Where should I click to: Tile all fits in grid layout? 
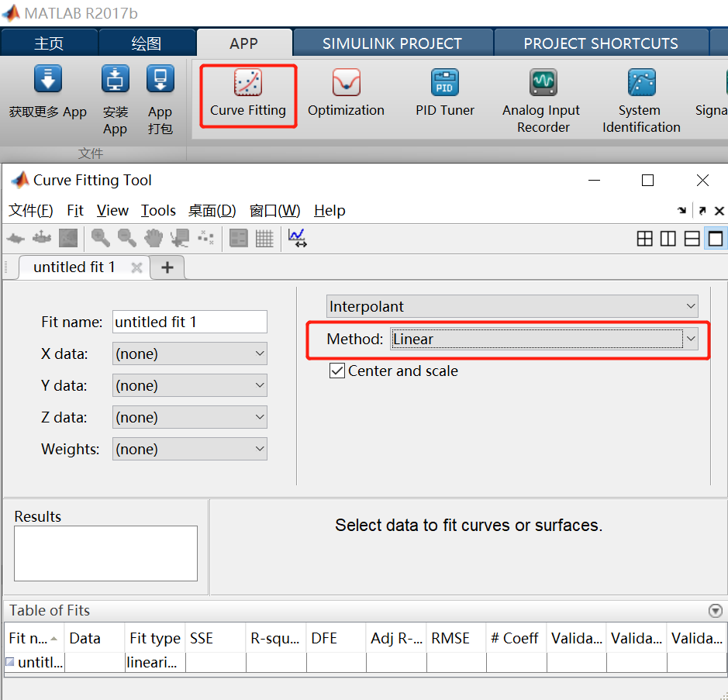[x=644, y=239]
